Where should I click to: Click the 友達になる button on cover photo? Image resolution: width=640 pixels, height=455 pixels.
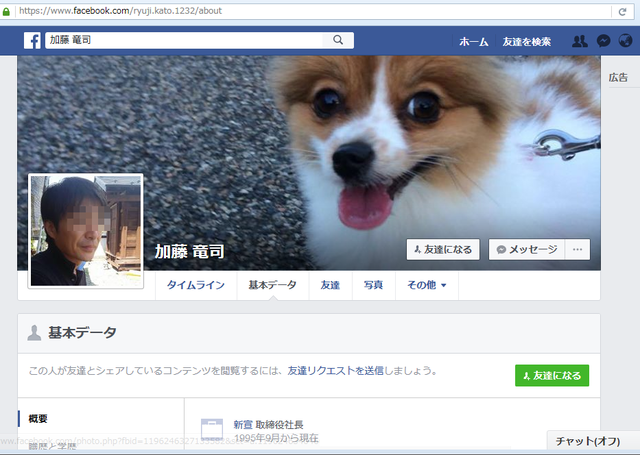(443, 249)
